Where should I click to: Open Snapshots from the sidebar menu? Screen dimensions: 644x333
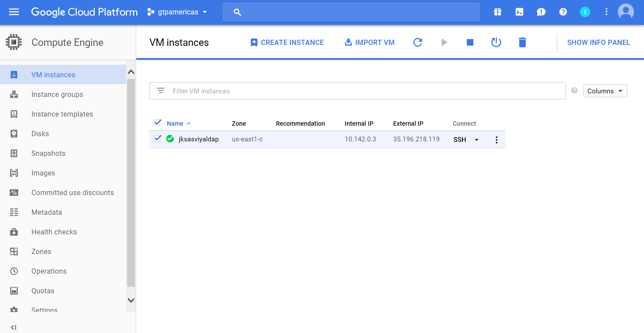(48, 153)
